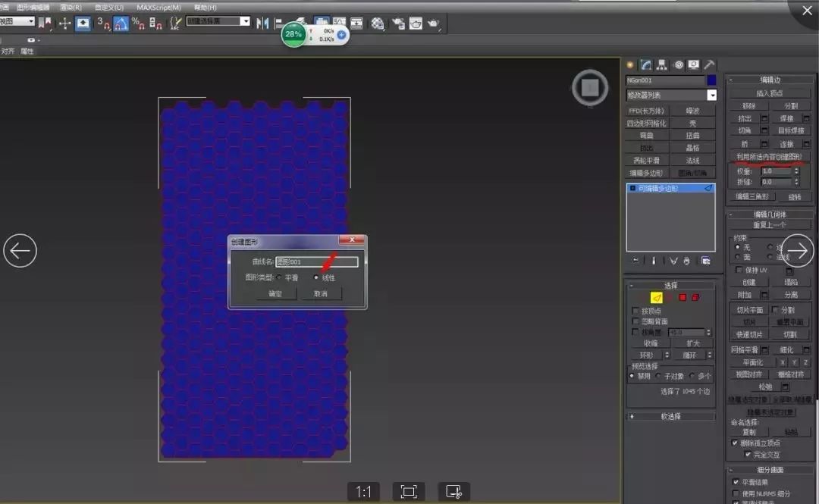Toggle the angle snap icon
The height and width of the screenshot is (504, 819).
[121, 23]
